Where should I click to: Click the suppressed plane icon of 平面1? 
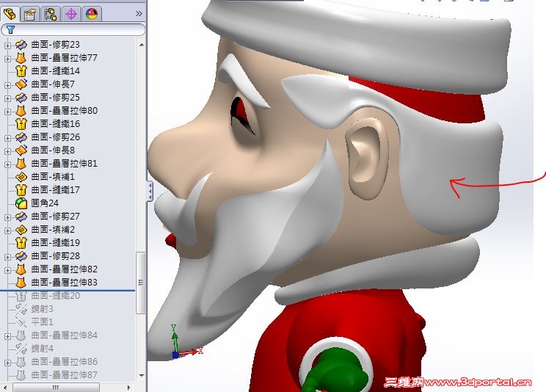tap(21, 322)
